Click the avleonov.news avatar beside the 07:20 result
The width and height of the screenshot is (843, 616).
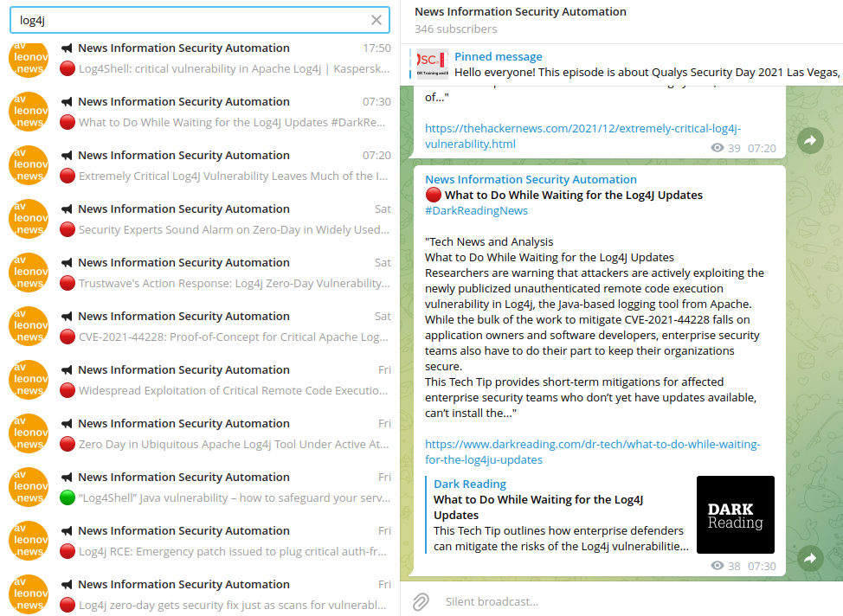tap(29, 165)
